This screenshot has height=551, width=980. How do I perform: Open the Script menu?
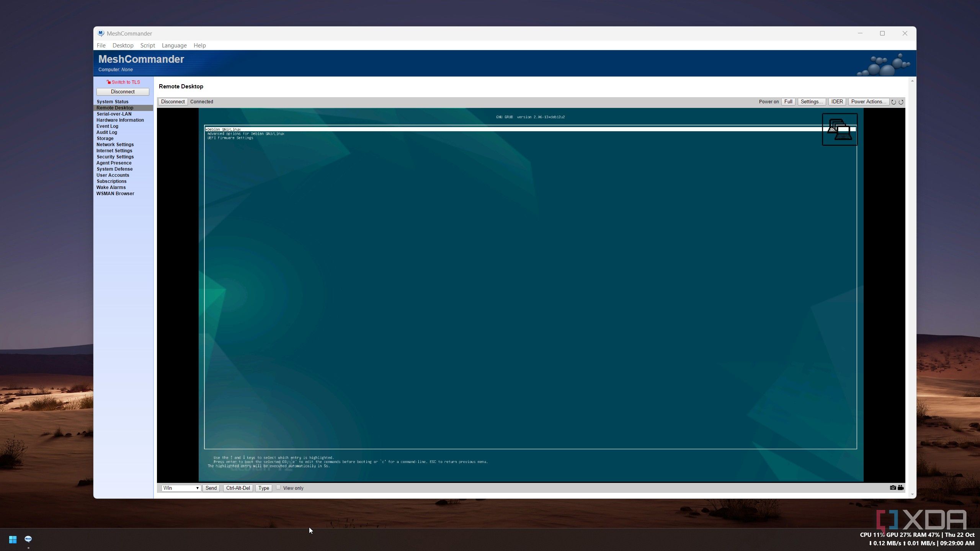click(147, 45)
